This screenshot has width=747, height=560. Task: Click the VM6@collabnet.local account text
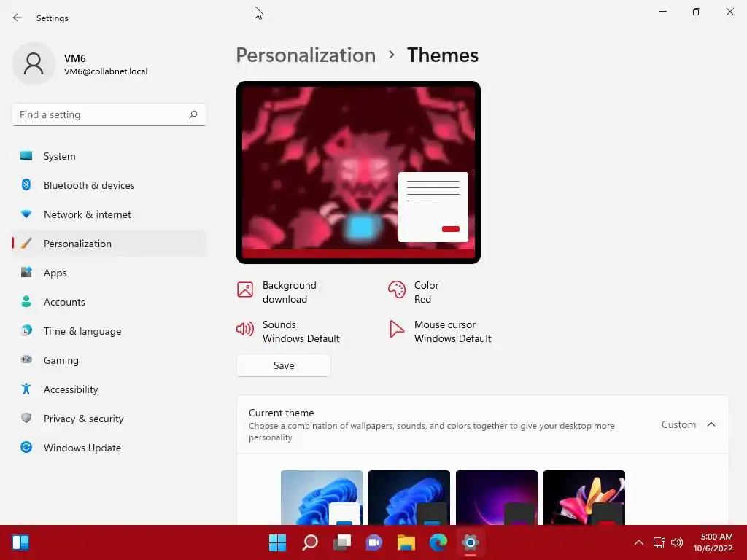(106, 71)
